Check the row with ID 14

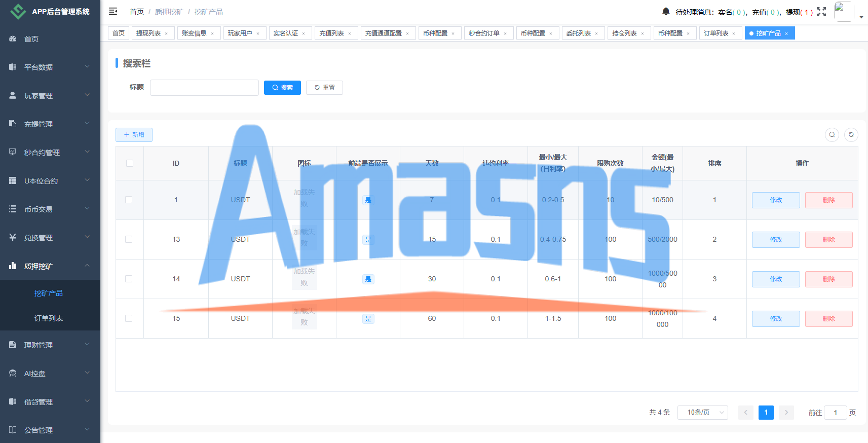click(x=129, y=279)
